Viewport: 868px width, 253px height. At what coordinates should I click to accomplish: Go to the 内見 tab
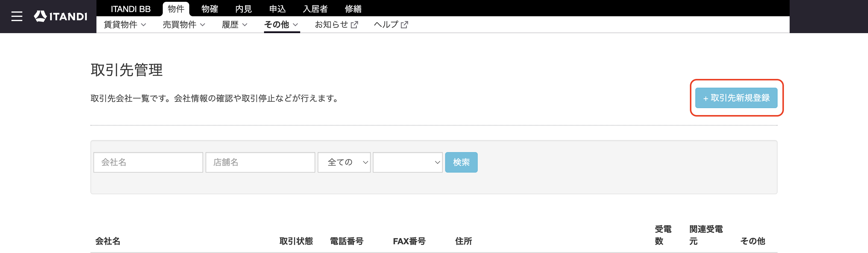click(243, 9)
